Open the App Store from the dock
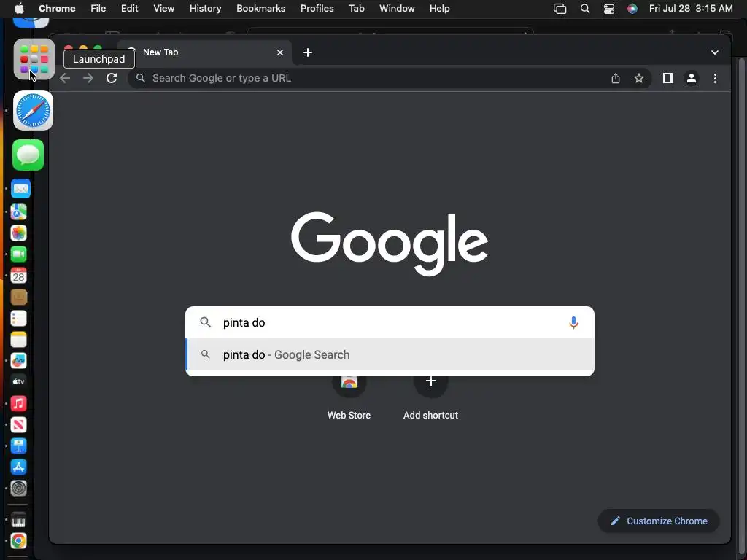 [x=18, y=467]
